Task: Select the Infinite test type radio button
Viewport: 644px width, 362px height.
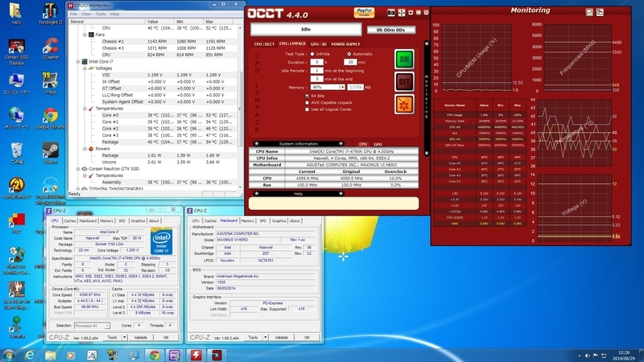Action: point(312,54)
